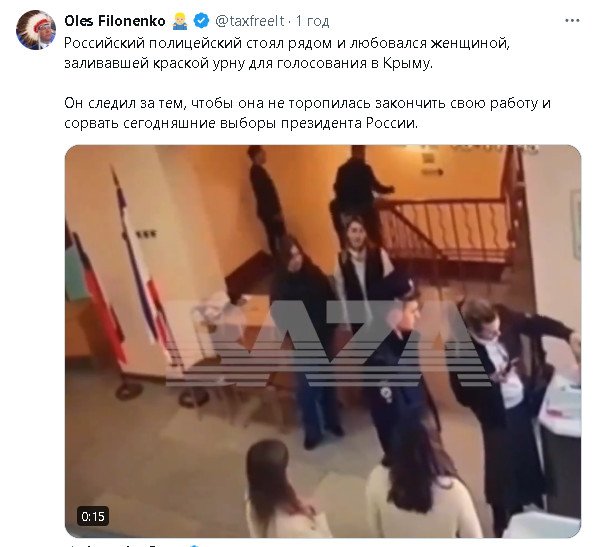Click the first tweet paragraph mentioning Крыму
This screenshot has height=547, width=594.
point(287,53)
